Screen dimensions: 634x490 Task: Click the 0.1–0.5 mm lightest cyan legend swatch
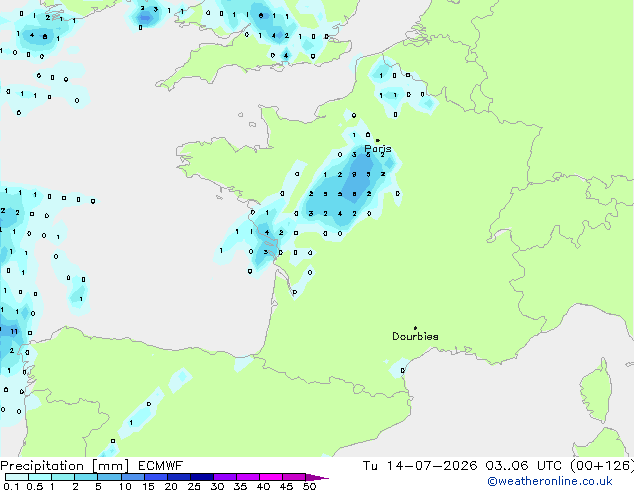(17, 477)
